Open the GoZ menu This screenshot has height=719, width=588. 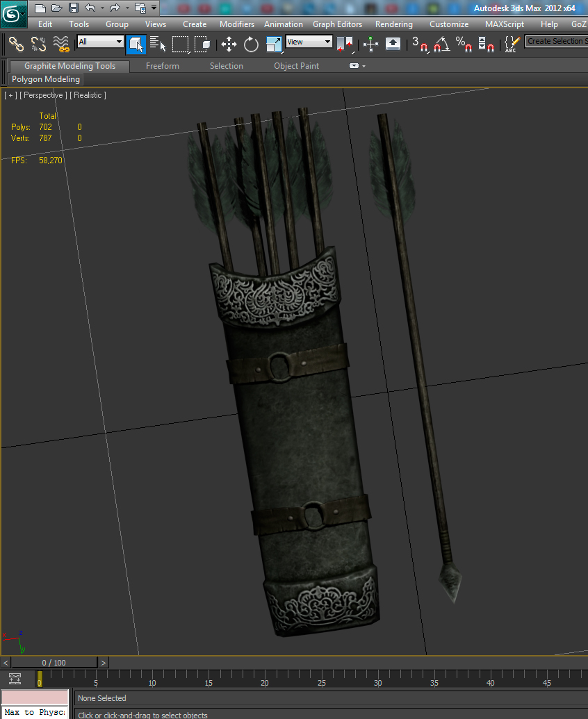point(578,24)
